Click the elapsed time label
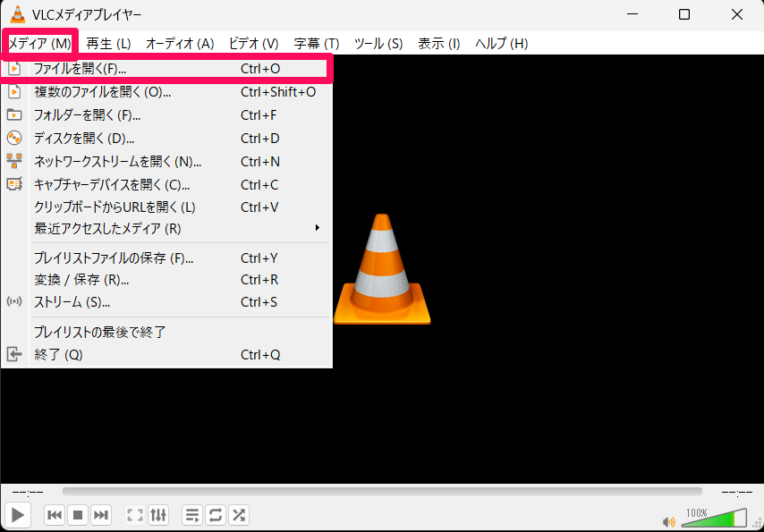764x532 pixels. (x=28, y=492)
